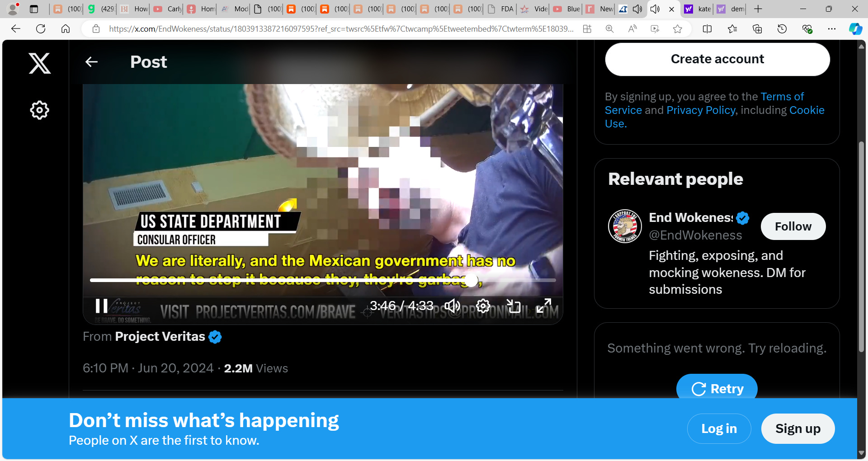Open video player settings gear
868x461 pixels.
483,306
